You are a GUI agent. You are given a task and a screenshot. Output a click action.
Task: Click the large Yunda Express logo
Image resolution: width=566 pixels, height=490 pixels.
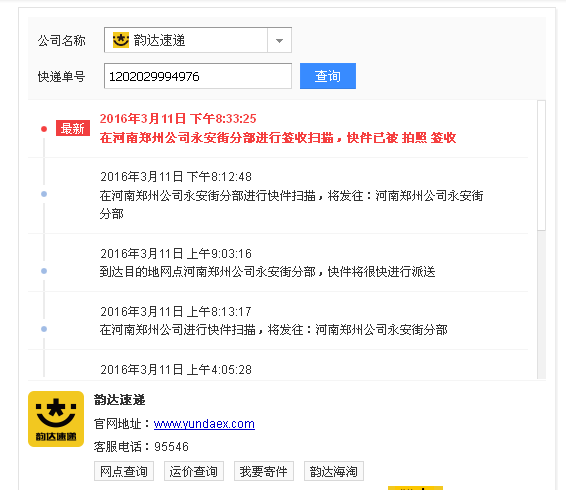click(x=56, y=419)
